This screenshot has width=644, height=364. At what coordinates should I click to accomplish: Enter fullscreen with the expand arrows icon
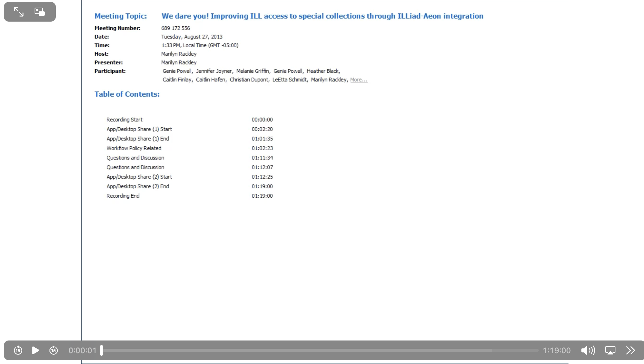point(19,12)
